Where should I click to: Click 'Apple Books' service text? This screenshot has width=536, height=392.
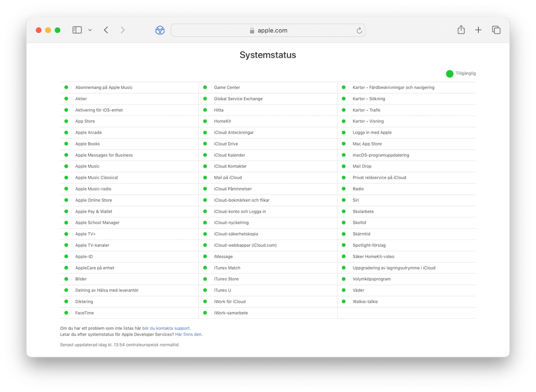pos(87,144)
